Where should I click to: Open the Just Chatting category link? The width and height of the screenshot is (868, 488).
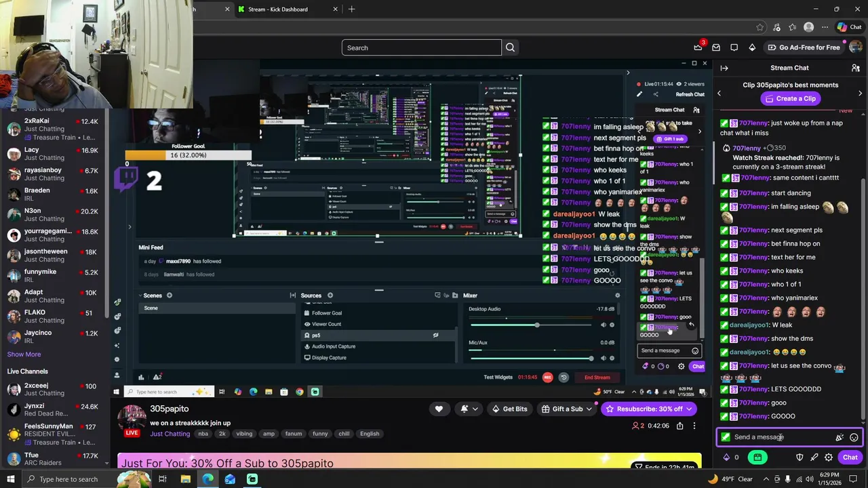[x=170, y=434]
